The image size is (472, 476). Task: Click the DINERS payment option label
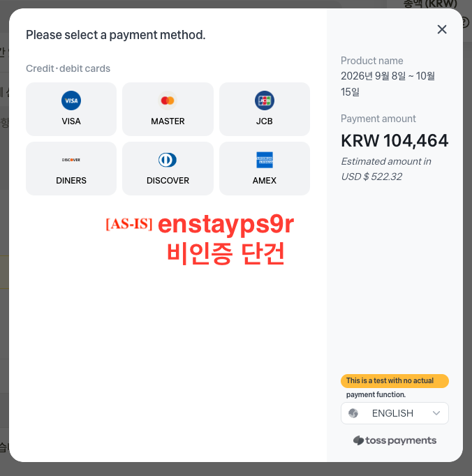(x=71, y=181)
